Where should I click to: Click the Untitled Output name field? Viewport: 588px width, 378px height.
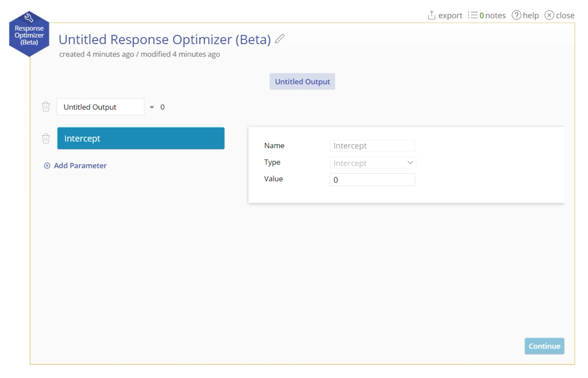(x=100, y=107)
